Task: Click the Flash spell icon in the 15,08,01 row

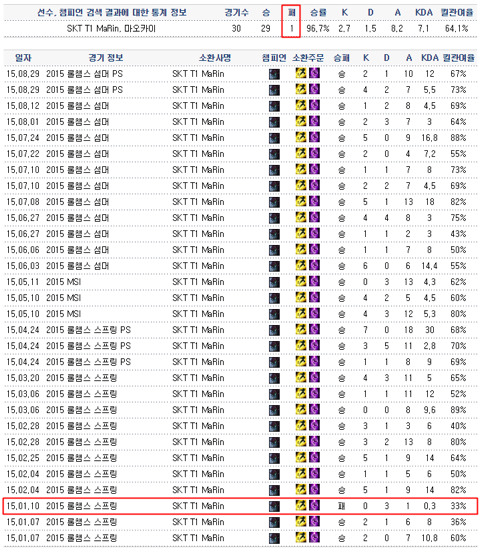Action: pyautogui.click(x=301, y=121)
